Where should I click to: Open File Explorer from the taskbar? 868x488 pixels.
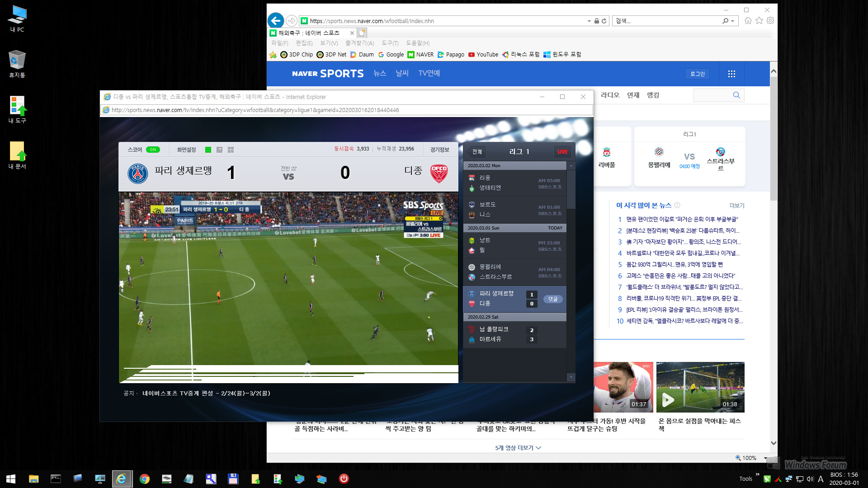[33, 479]
